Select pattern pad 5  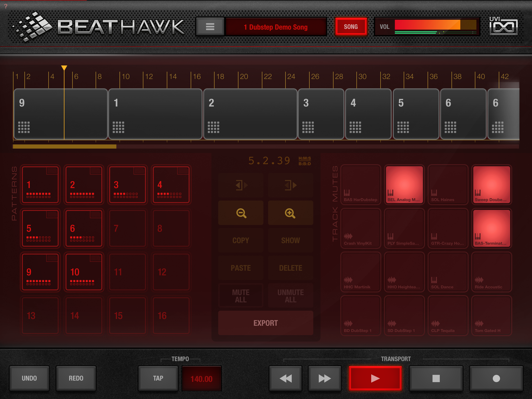tap(40, 228)
